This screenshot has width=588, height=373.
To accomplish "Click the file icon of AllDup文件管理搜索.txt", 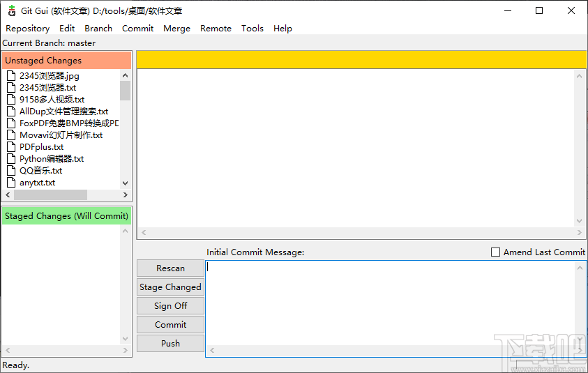I will [x=11, y=112].
